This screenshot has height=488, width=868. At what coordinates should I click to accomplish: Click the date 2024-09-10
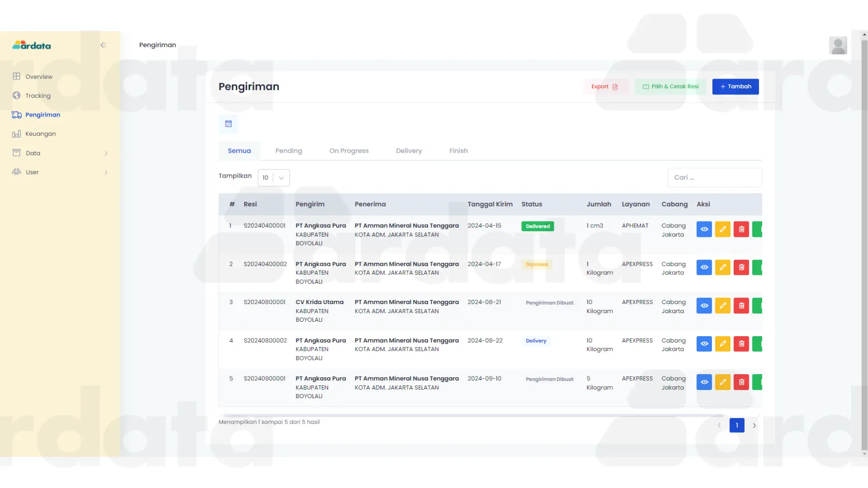click(x=484, y=379)
